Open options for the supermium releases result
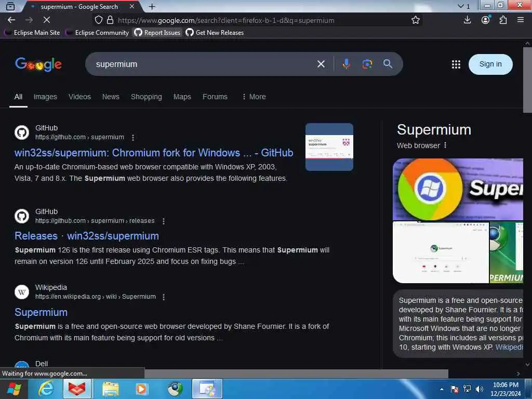Screen dimensions: 532x399 click(x=164, y=221)
